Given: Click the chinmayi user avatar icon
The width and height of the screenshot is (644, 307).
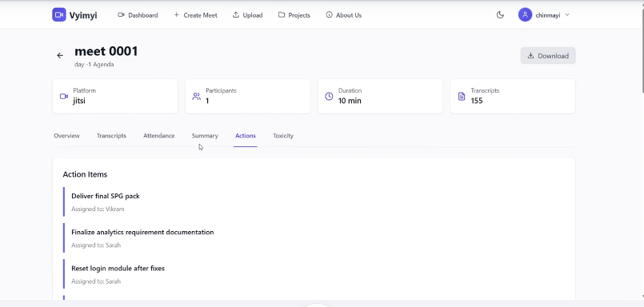Looking at the screenshot, I should click(525, 14).
